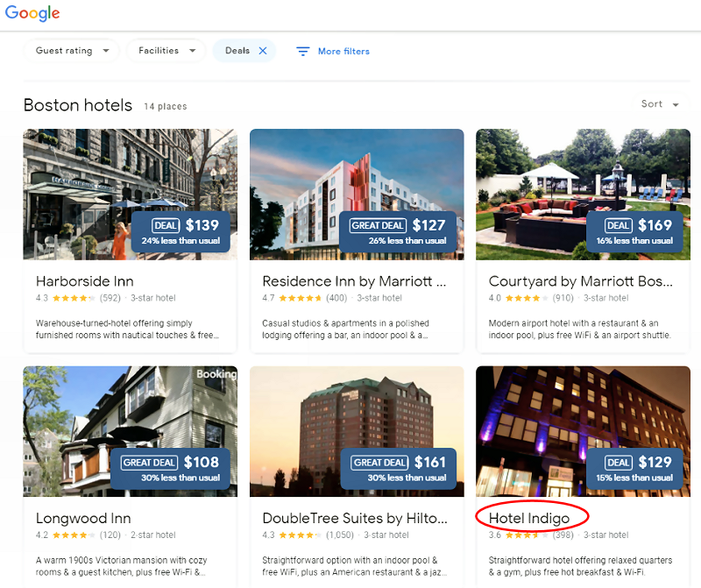Open the Courtyard by Marriott photo
The width and height of the screenshot is (701, 588).
[583, 195]
